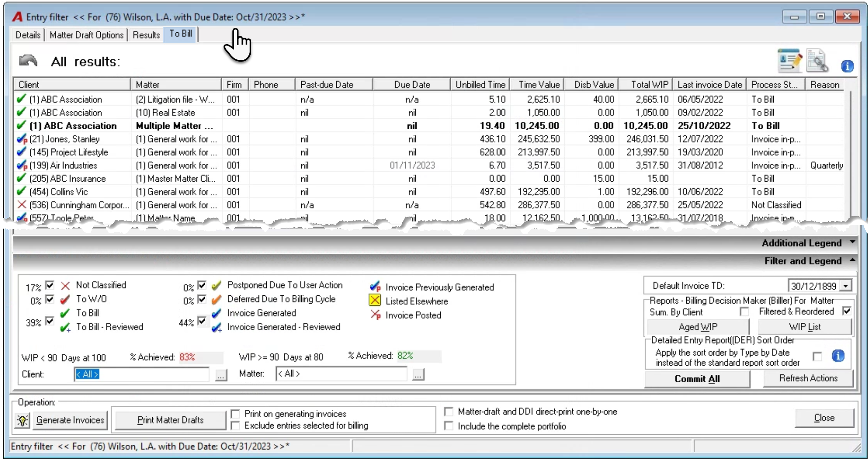
Task: Click the info icon next to DER Sort Order
Action: 838,356
